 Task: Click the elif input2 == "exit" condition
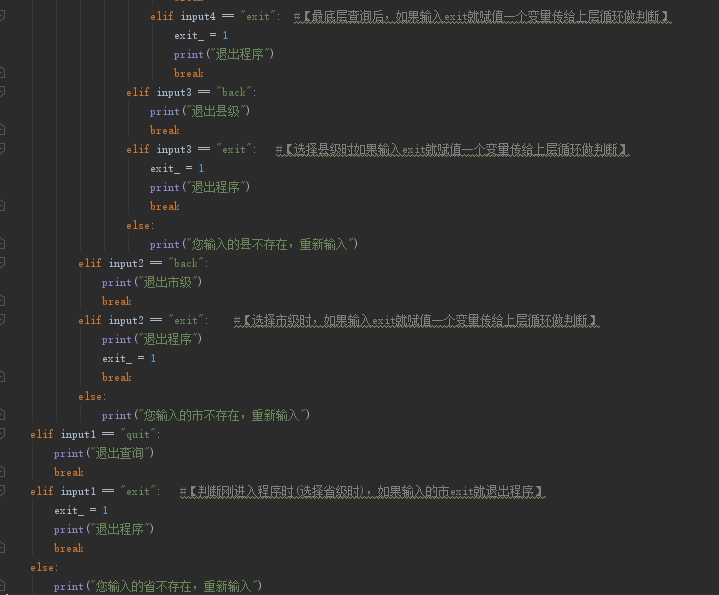click(143, 320)
